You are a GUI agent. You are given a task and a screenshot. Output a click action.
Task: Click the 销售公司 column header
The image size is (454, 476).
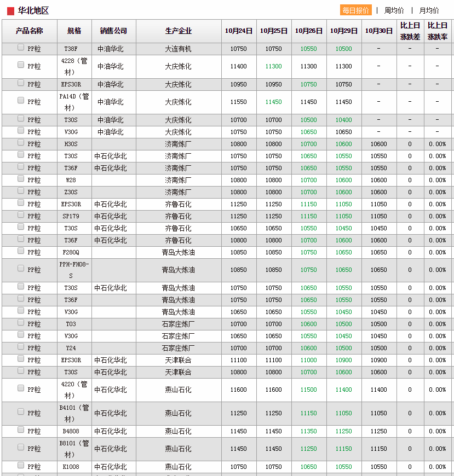[114, 31]
